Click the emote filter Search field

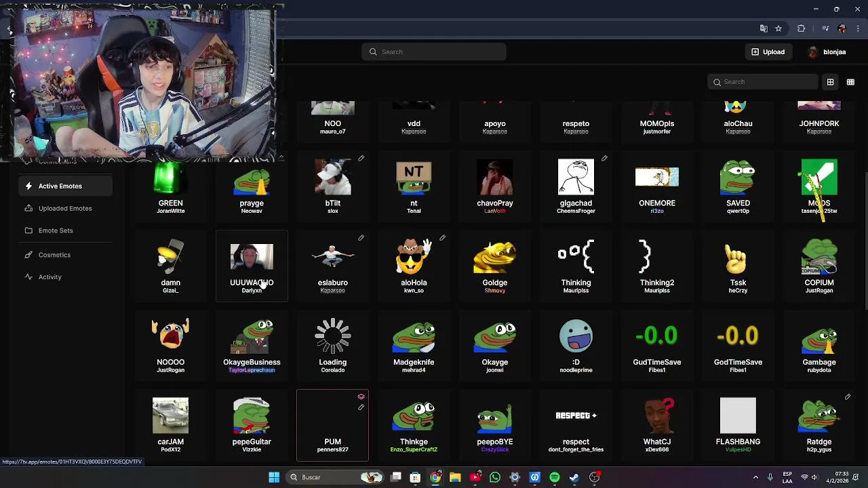click(x=762, y=82)
